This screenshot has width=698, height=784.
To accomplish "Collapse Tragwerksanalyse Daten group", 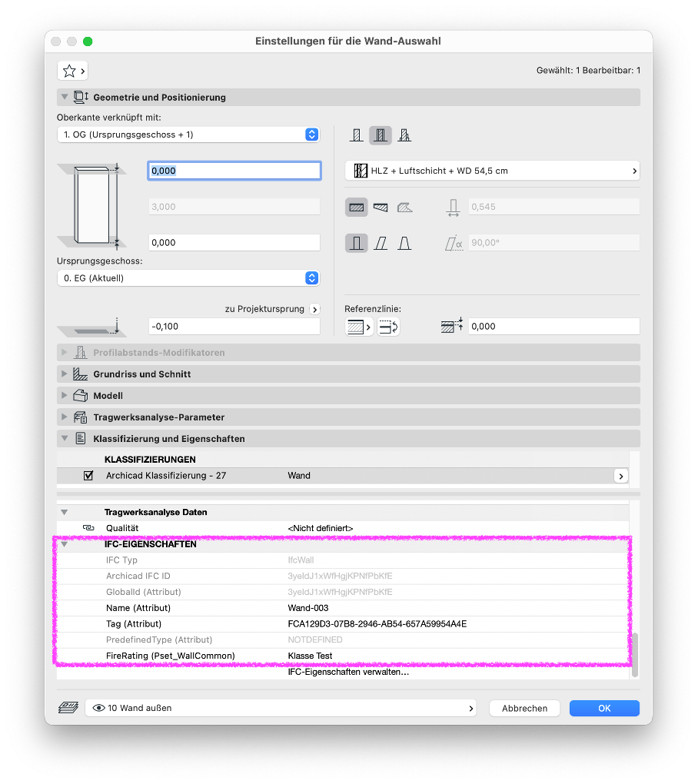I will [65, 512].
